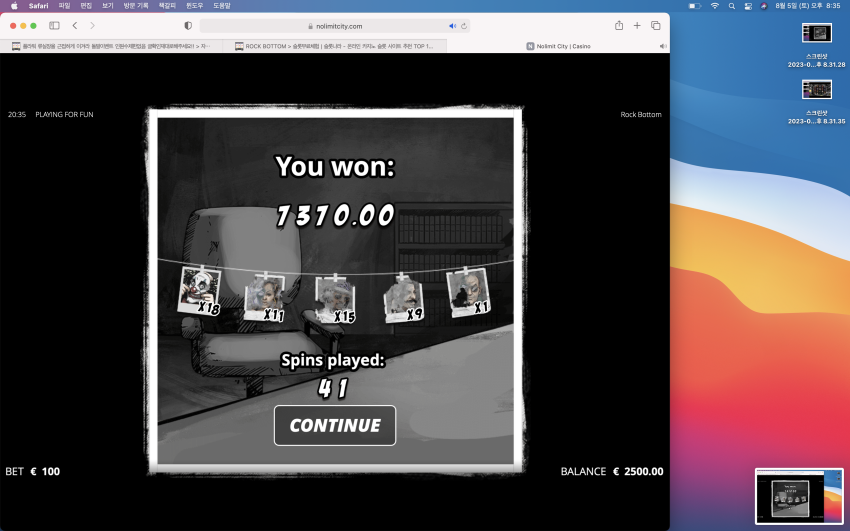Open the Safari menu
Screen dimensions: 850x531
click(38, 5)
